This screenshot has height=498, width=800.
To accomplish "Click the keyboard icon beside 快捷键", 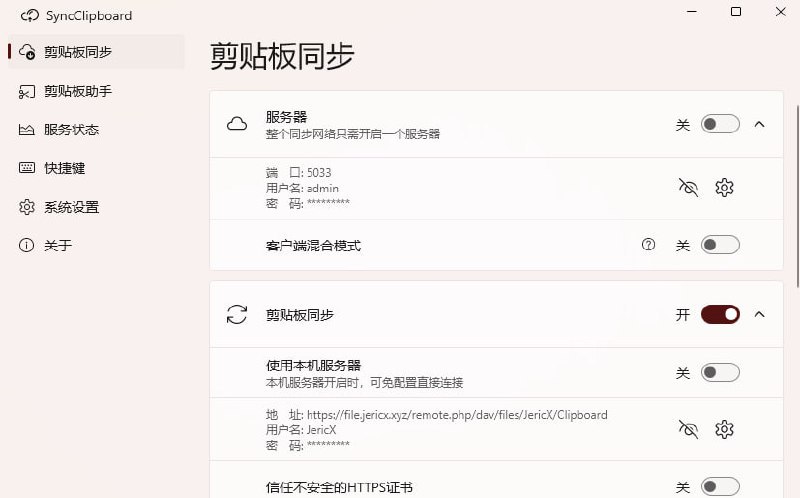I will (x=27, y=168).
